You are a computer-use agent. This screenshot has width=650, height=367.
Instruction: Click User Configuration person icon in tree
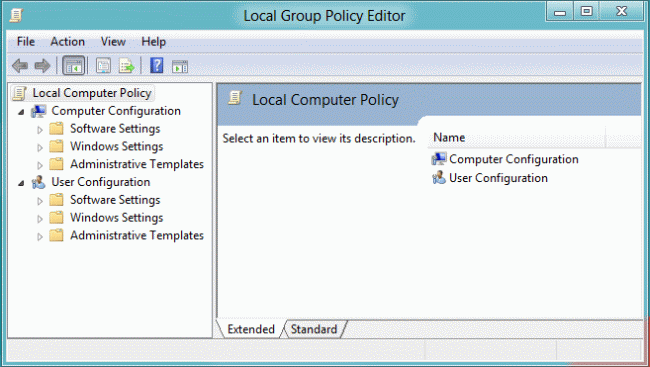coord(39,182)
